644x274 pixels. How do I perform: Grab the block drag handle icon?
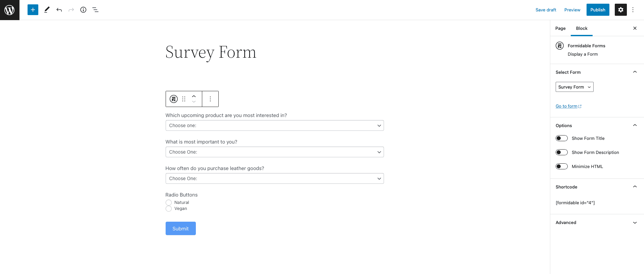pyautogui.click(x=183, y=99)
